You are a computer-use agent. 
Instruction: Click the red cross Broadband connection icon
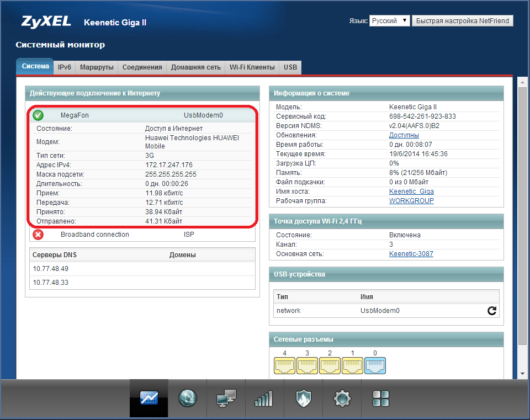coord(38,235)
